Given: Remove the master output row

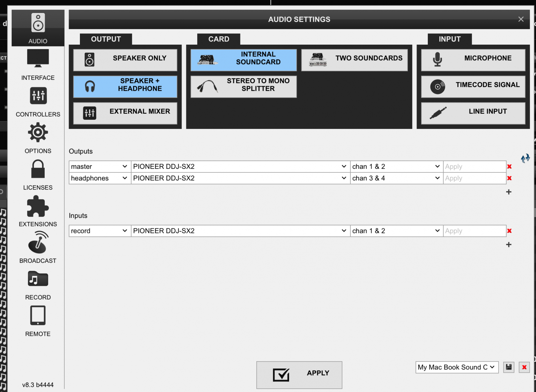Looking at the screenshot, I should point(509,167).
